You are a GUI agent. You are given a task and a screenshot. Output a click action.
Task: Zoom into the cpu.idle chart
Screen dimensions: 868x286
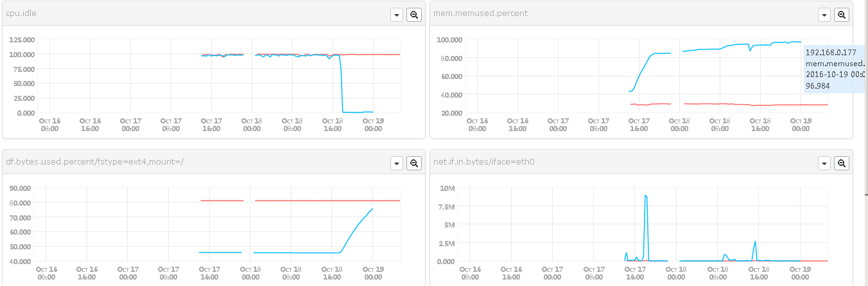[x=415, y=15]
